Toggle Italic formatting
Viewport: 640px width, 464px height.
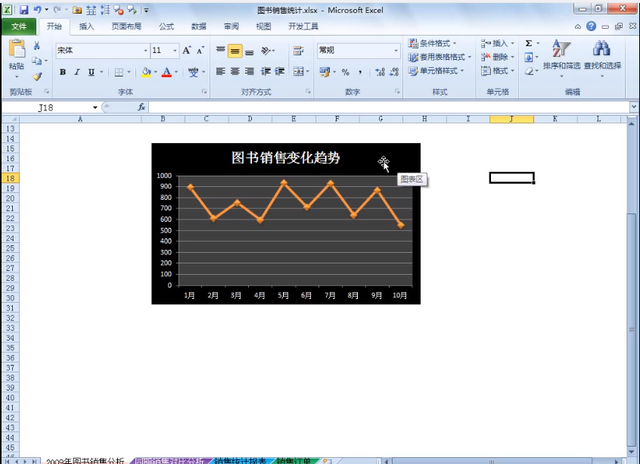tap(76, 72)
